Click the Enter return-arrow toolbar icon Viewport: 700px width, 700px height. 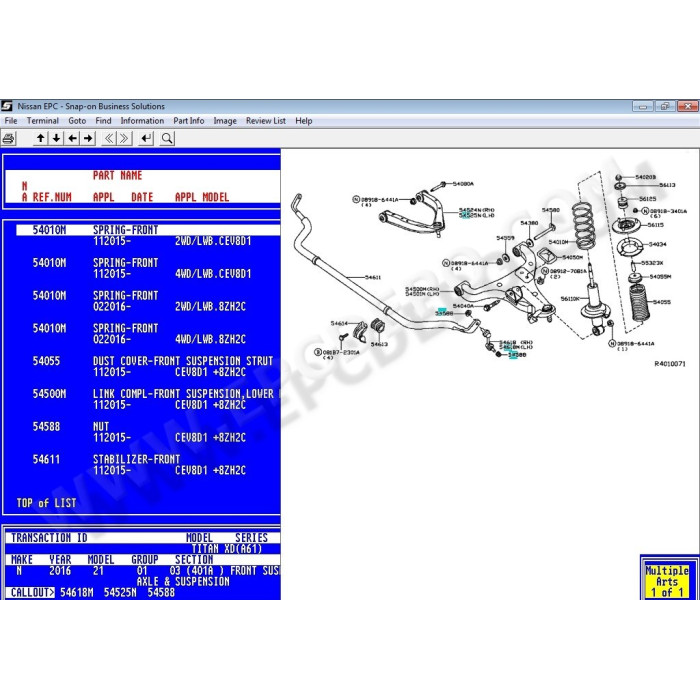point(146,138)
